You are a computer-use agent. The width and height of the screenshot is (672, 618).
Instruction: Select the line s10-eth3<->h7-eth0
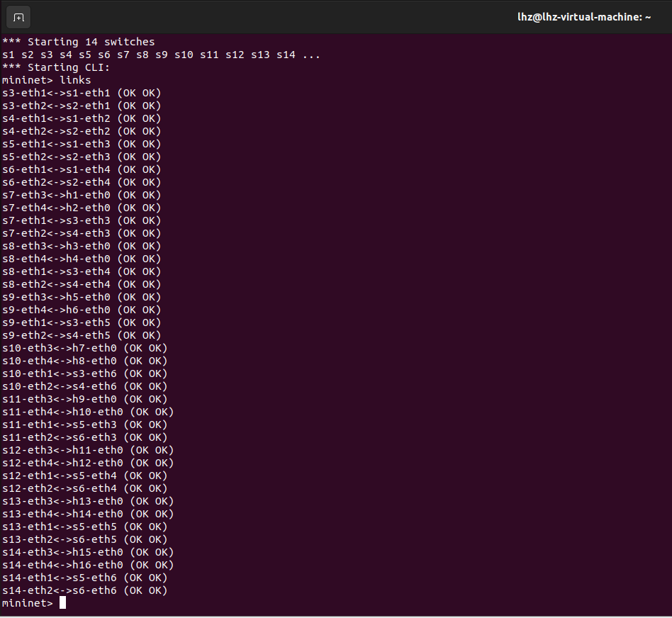click(x=85, y=348)
